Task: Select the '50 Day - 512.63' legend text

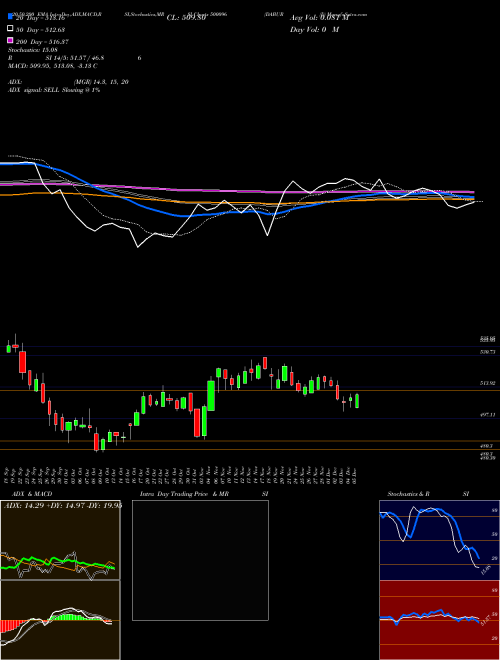Action: 41,29
